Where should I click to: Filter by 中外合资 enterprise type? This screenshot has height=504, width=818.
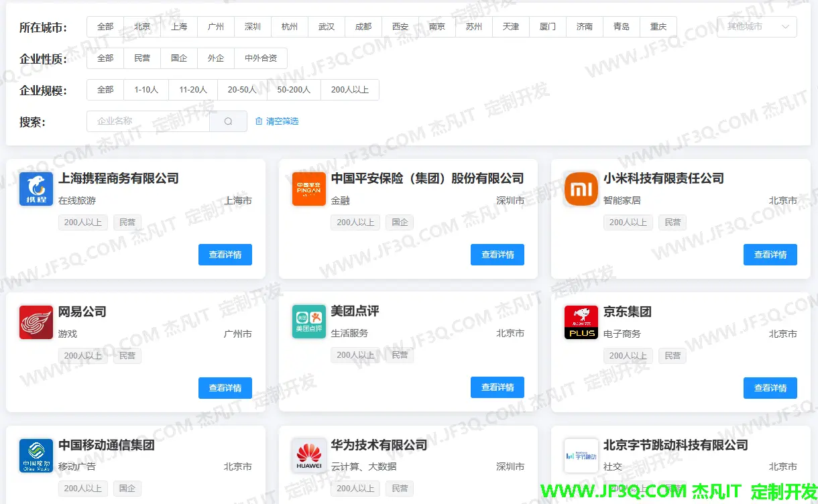pyautogui.click(x=261, y=58)
